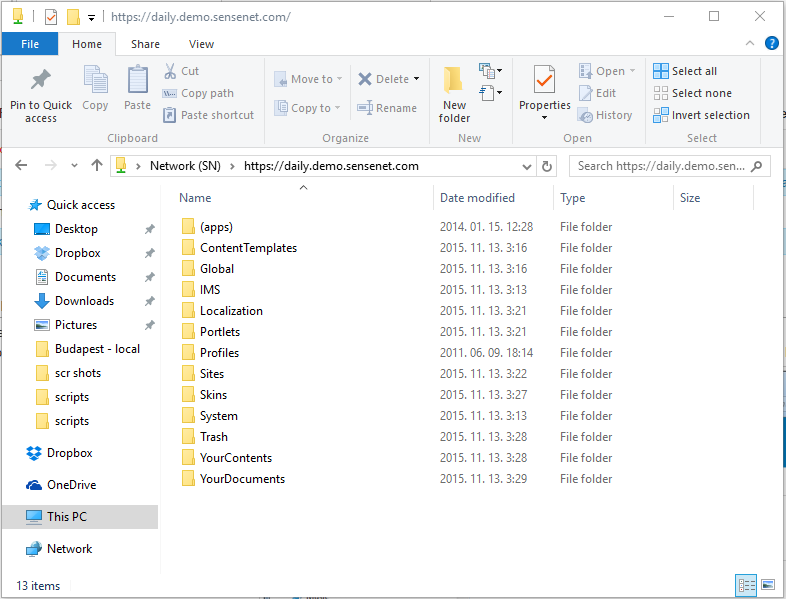The image size is (786, 599).
Task: Select Pictures in navigation pane
Action: tap(76, 325)
